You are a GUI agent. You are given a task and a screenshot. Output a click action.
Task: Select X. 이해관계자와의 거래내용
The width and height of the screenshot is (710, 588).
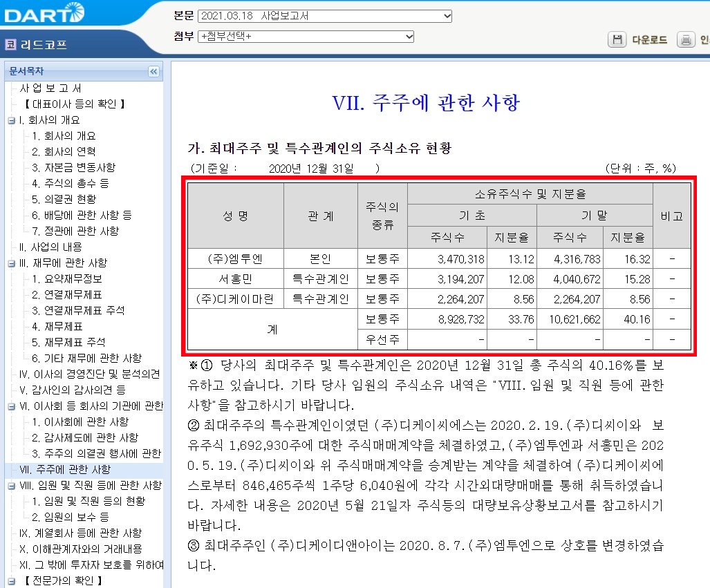coord(81,549)
